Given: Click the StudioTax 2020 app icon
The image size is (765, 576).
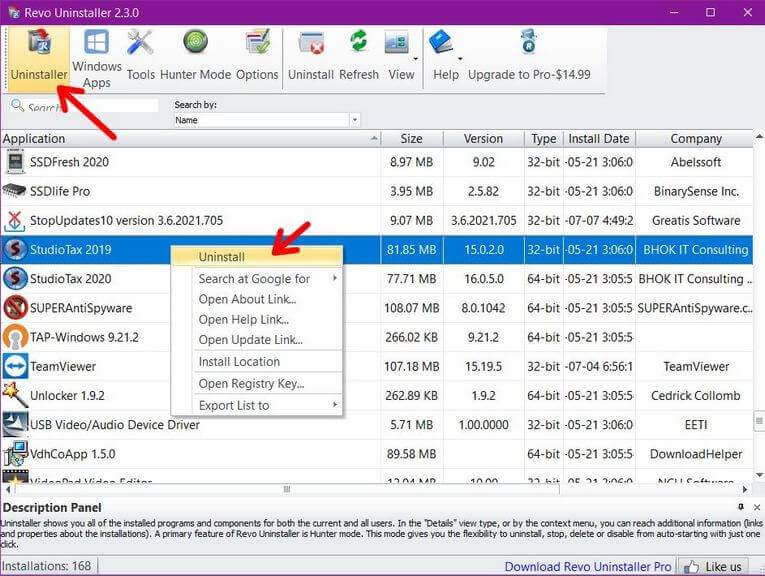Looking at the screenshot, I should [15, 278].
